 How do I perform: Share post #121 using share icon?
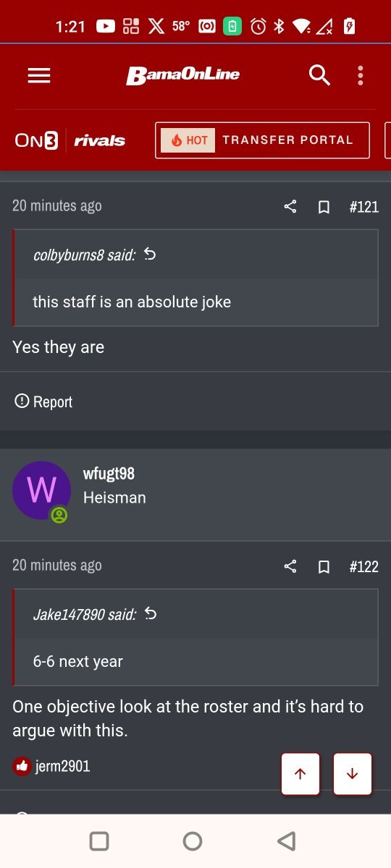(290, 207)
